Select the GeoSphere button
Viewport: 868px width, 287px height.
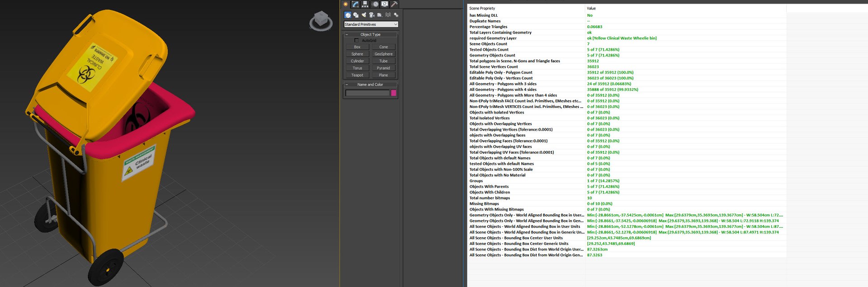(x=383, y=54)
